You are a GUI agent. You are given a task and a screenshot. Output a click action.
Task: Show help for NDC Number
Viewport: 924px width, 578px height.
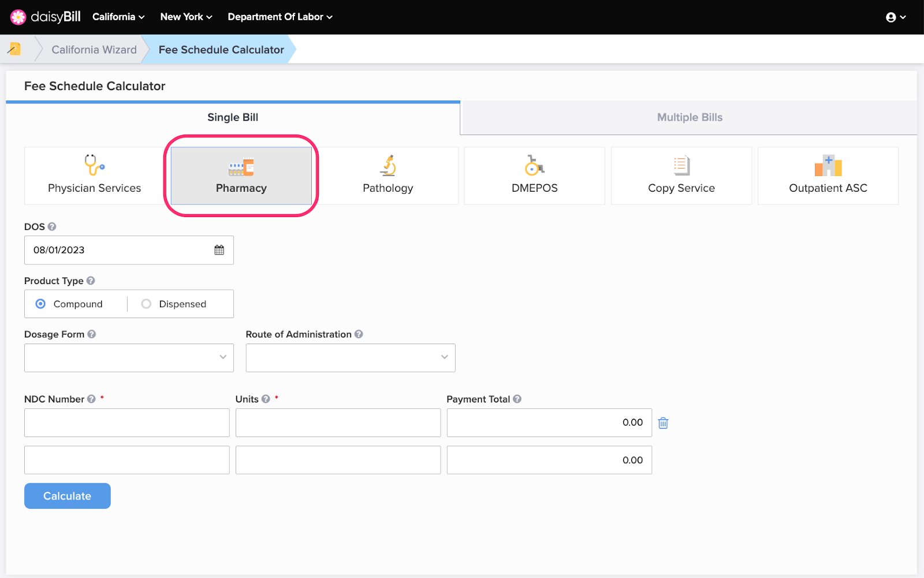coord(91,399)
